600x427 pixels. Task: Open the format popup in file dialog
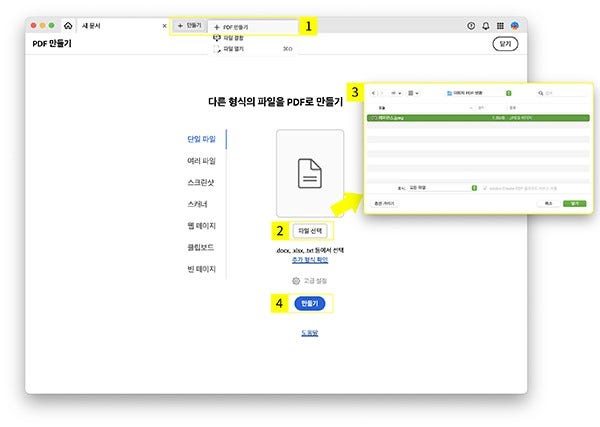[443, 188]
